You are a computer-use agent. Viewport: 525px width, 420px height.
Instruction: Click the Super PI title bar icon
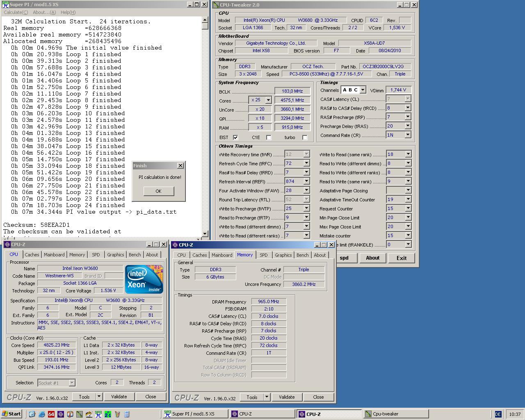[x=5, y=5]
